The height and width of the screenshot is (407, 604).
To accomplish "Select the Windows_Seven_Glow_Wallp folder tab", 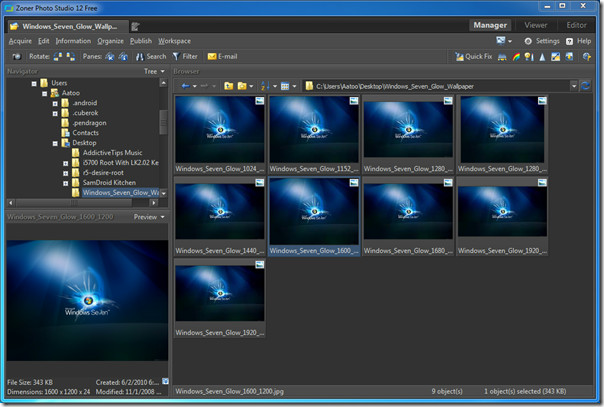I will 68,26.
